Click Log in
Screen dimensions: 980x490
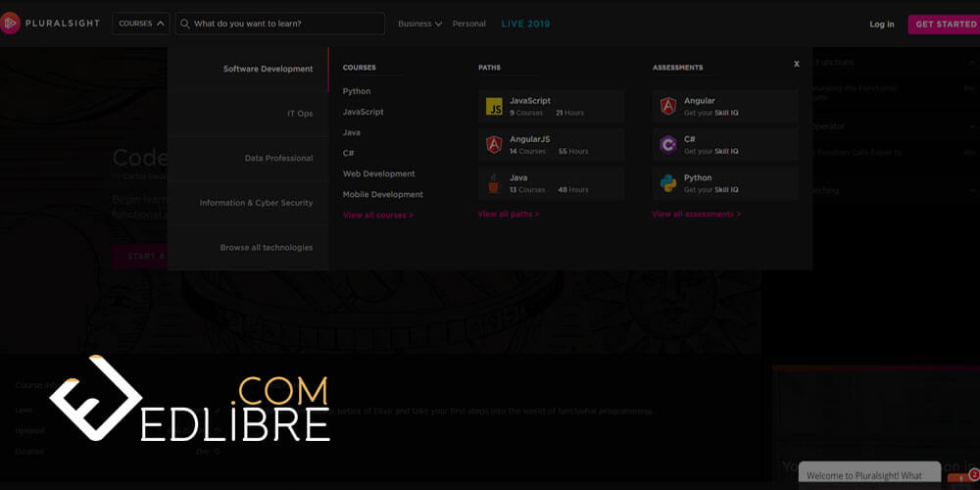[x=881, y=24]
